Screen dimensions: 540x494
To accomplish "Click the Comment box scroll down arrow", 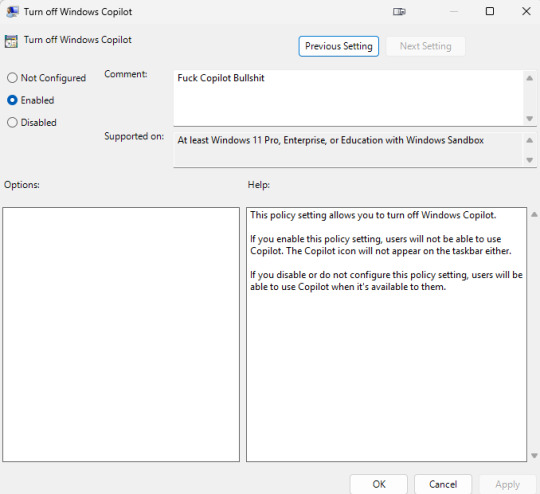I will coord(530,119).
